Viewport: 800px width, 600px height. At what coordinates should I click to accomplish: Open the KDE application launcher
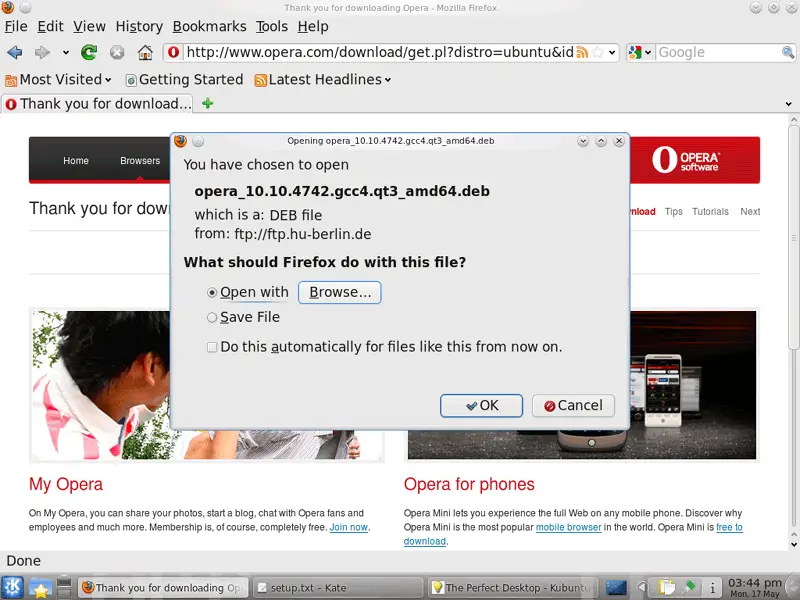click(15, 587)
